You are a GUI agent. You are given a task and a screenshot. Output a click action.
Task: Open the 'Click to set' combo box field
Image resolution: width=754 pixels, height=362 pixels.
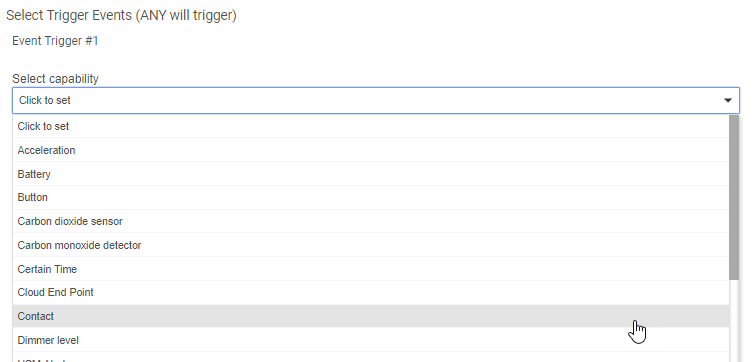[x=376, y=100]
